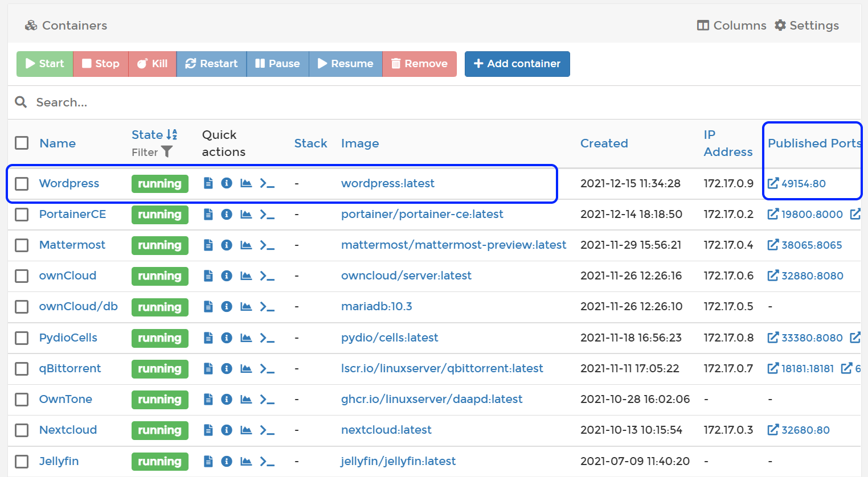The height and width of the screenshot is (477, 868).
Task: Check the Wordpress container checkbox
Action: (22, 183)
